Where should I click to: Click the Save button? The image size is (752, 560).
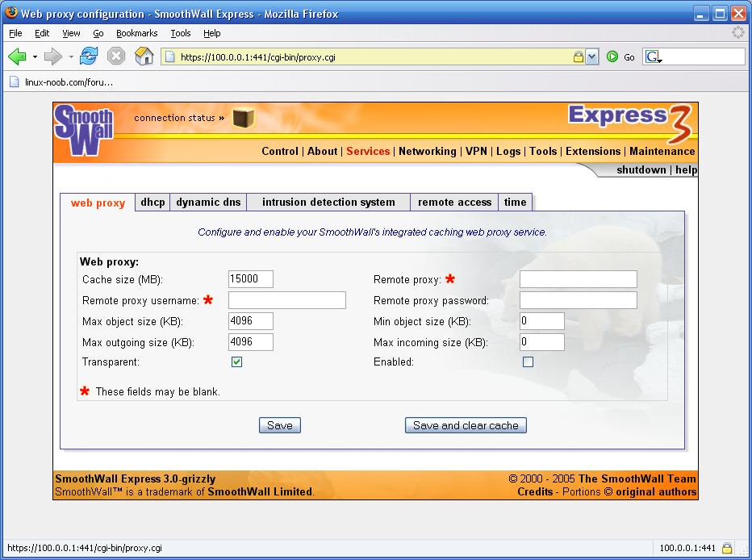pos(280,425)
